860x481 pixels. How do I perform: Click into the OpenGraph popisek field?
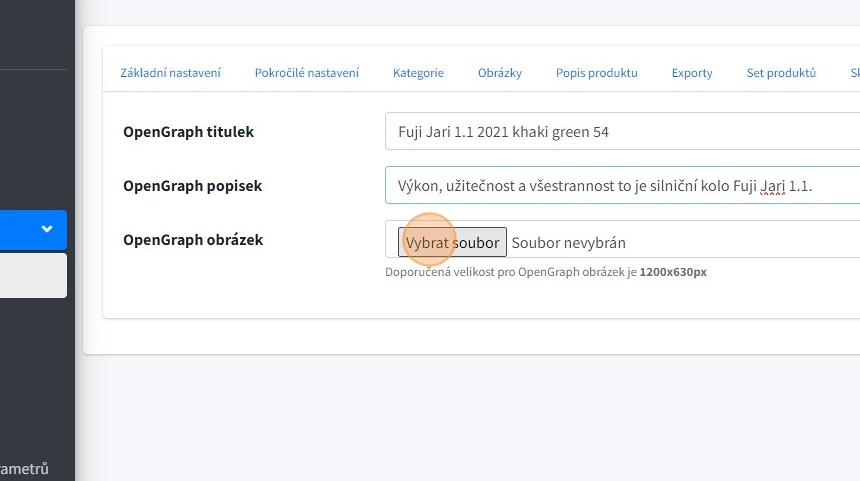click(620, 186)
